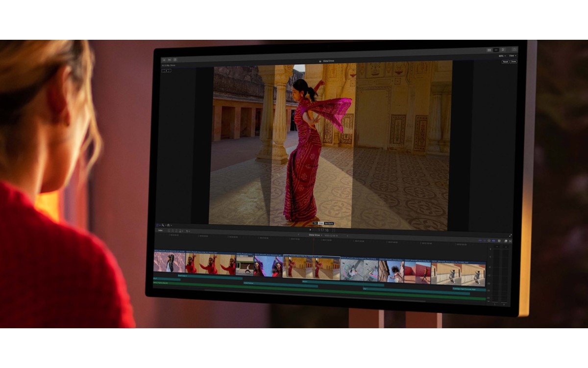Click the audio meters panel

click(499, 275)
